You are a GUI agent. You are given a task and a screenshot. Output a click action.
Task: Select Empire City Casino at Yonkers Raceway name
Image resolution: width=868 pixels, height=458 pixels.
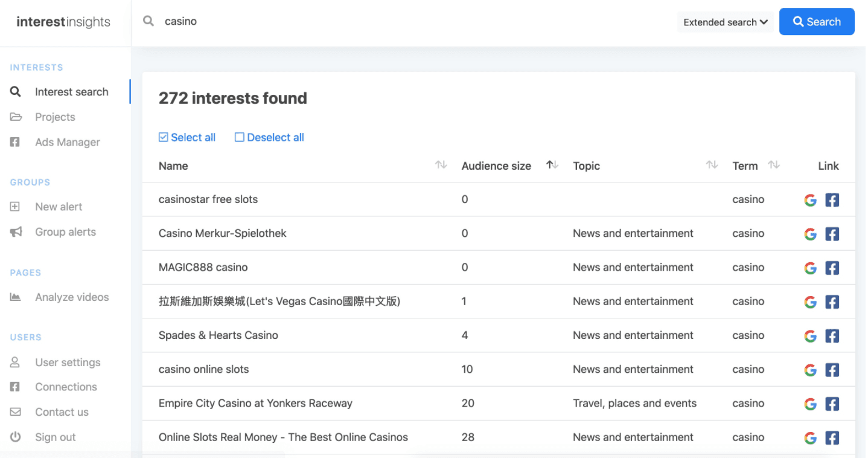pos(255,403)
